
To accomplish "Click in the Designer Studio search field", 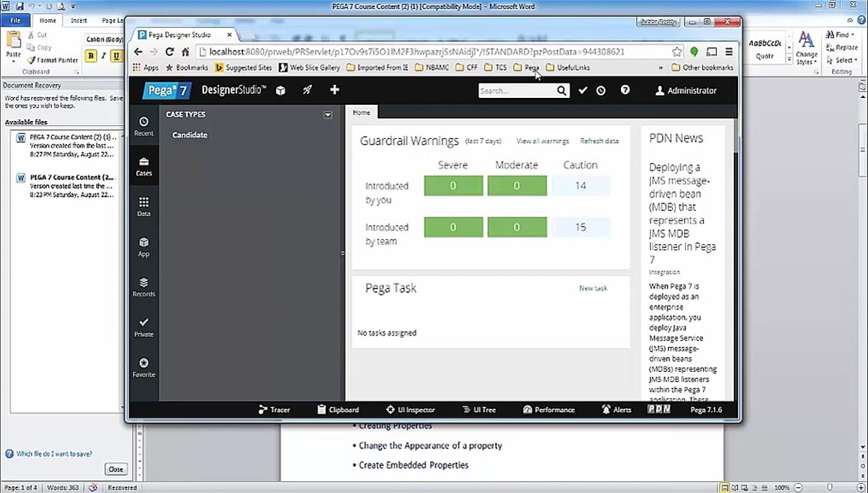I will point(517,90).
